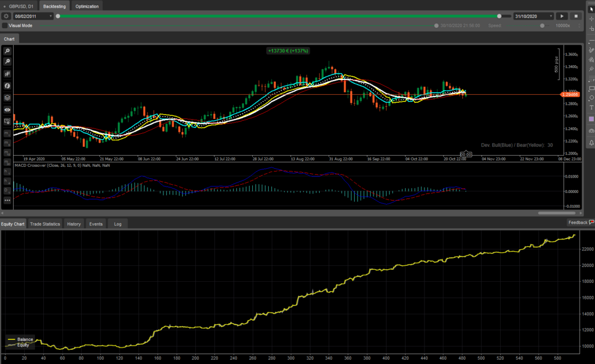Open the Equity Chart tab

coord(12,224)
